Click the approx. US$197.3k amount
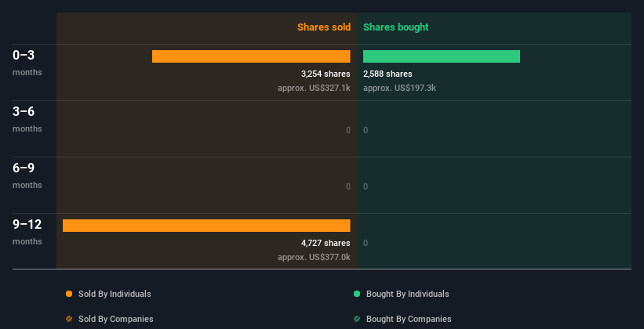 click(399, 88)
